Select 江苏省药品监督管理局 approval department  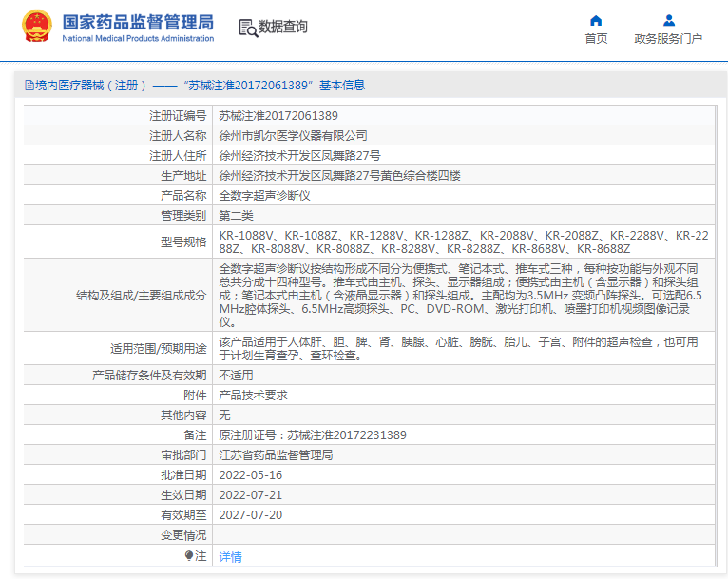point(276,455)
